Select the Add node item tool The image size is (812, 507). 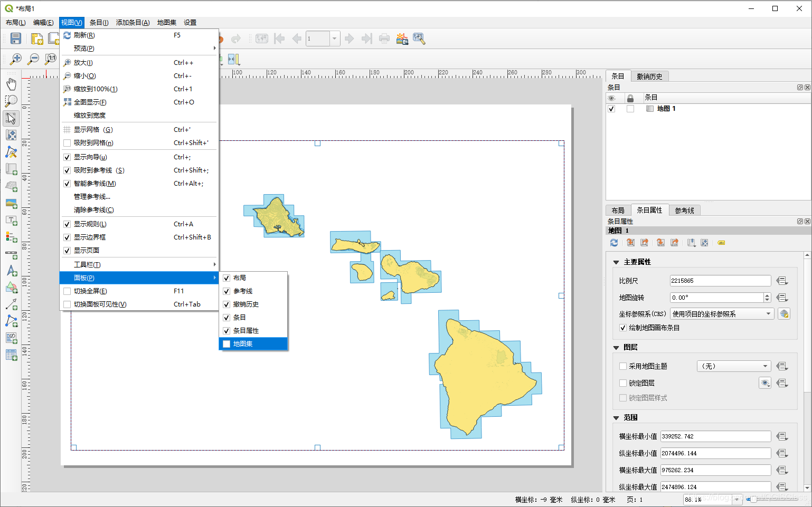click(x=11, y=321)
